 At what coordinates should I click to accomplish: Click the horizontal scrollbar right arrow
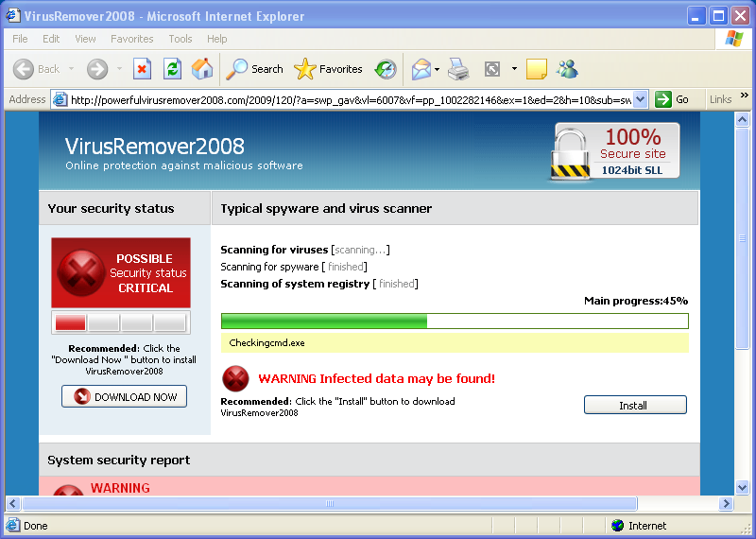[x=726, y=504]
